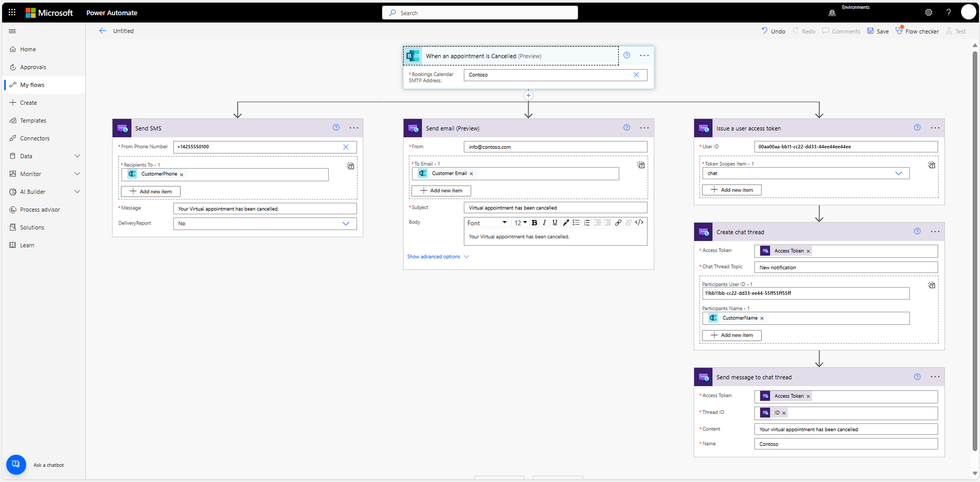The width and height of the screenshot is (980, 482).
Task: Open Send email ellipsis menu
Action: [x=644, y=128]
